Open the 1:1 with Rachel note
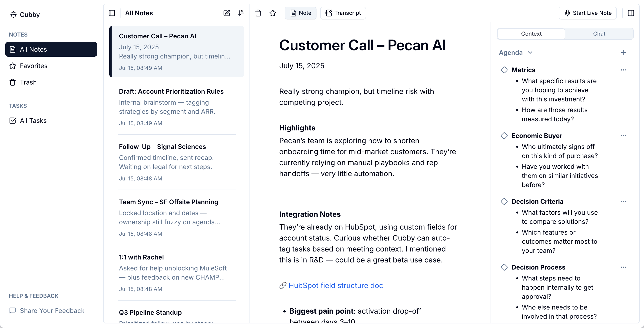This screenshot has width=644, height=328. [x=177, y=273]
